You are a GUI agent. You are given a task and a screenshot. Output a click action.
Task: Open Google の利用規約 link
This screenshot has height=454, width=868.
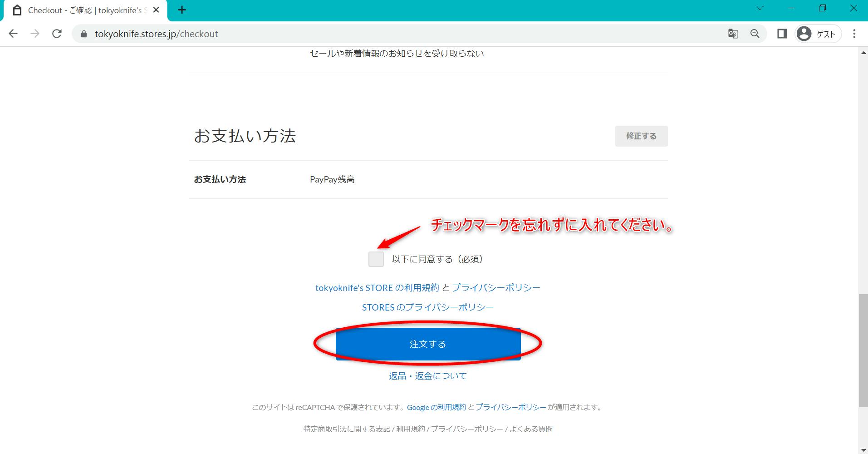coord(436,407)
